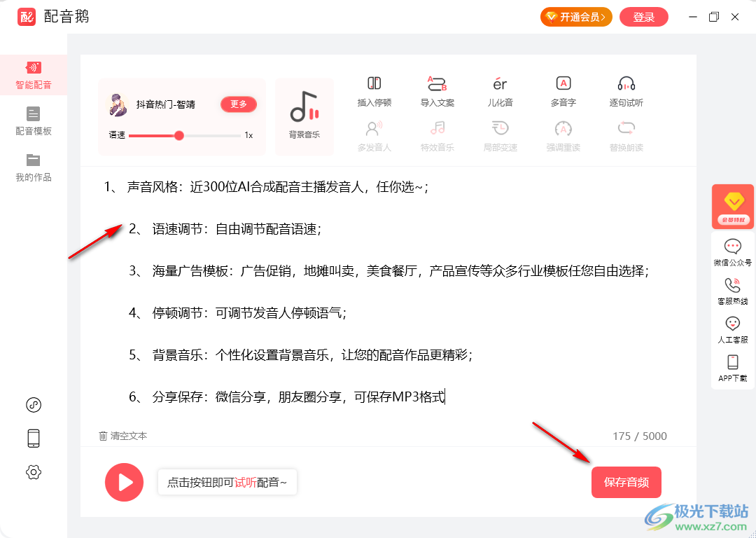The width and height of the screenshot is (756, 538).
Task: Open the 导入文案 import text tool
Action: pos(437,84)
